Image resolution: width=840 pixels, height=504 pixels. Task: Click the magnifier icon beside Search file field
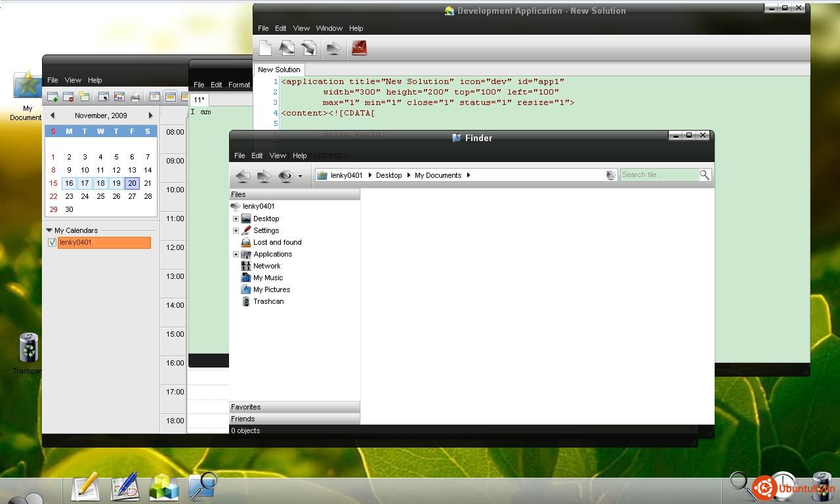click(704, 175)
